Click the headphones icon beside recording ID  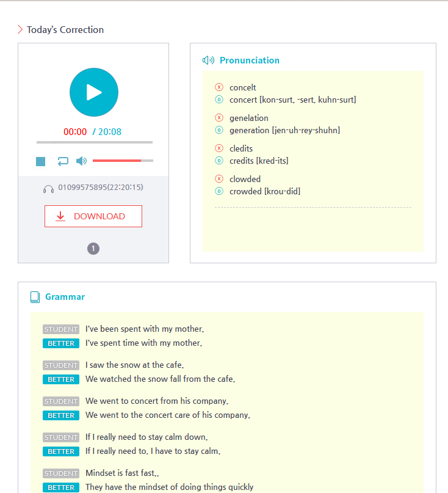coord(49,188)
